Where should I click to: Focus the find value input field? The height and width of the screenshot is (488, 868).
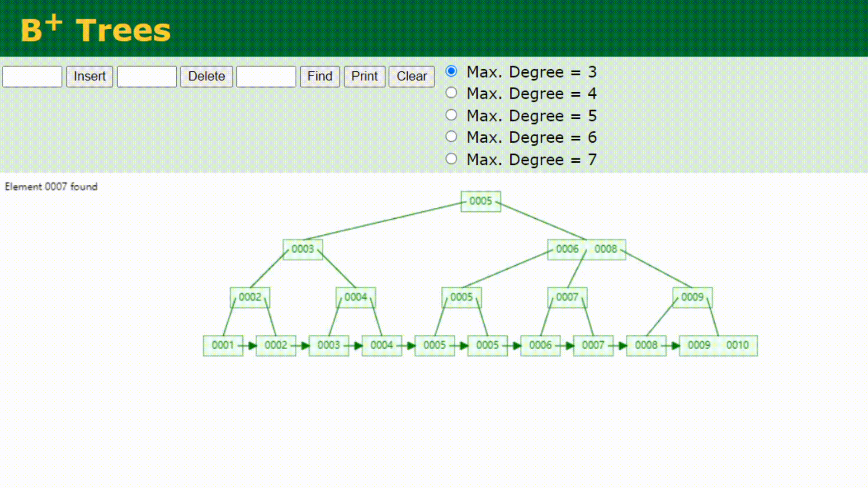coord(266,76)
